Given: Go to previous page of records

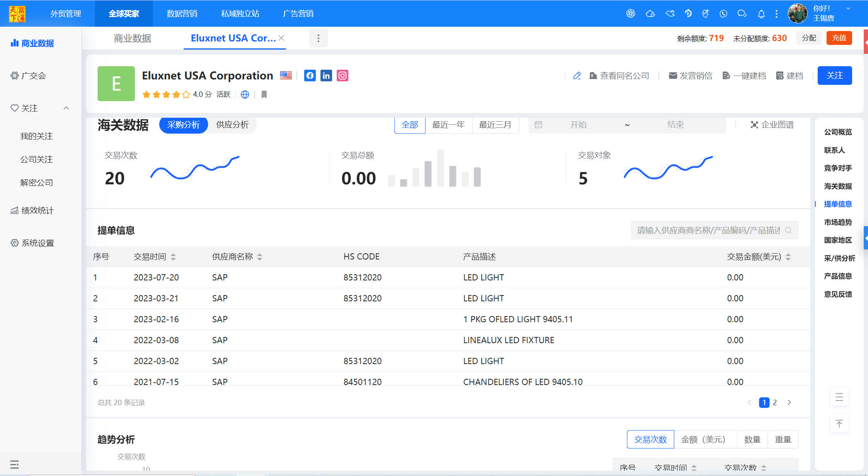Looking at the screenshot, I should [749, 403].
